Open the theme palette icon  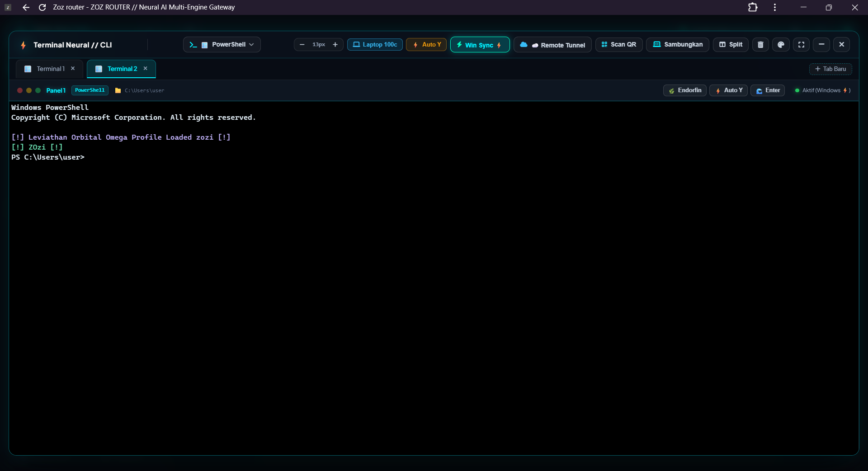click(781, 45)
